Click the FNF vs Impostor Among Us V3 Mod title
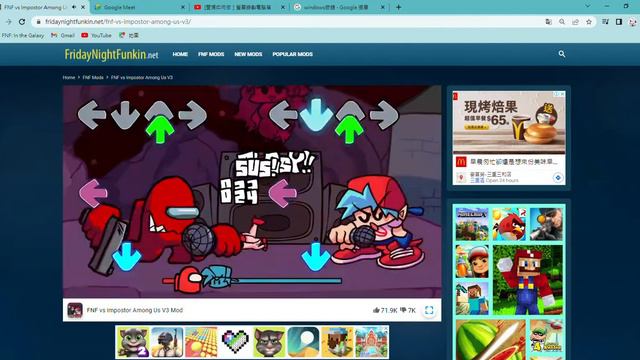Viewport: 640px width, 360px height. click(x=135, y=310)
